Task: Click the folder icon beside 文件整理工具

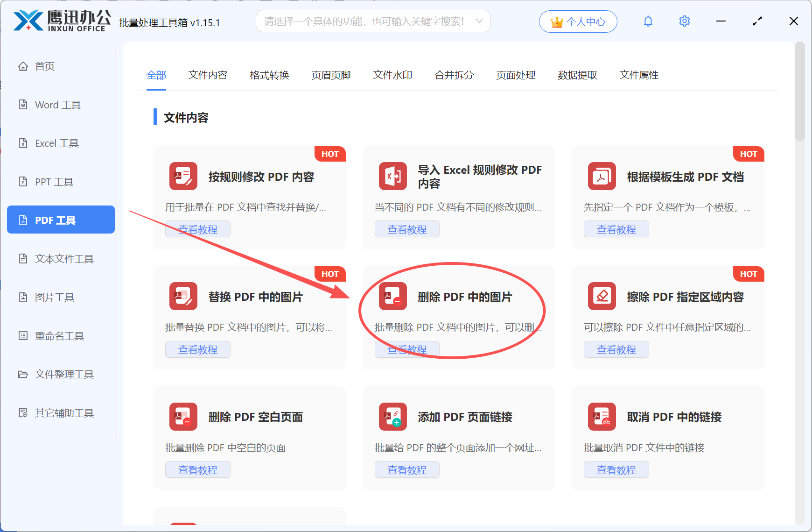Action: pyautogui.click(x=23, y=374)
